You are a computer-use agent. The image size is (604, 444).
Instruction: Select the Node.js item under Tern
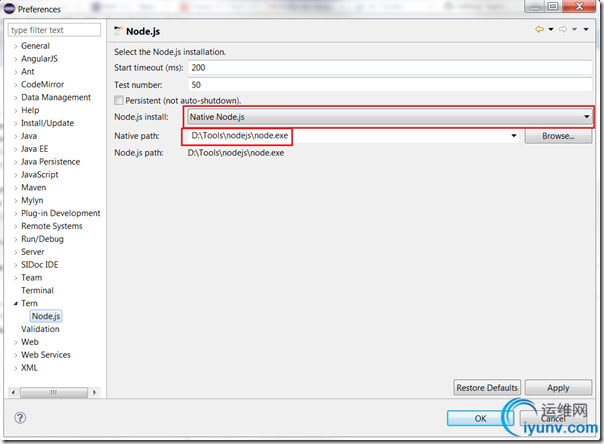pyautogui.click(x=46, y=316)
